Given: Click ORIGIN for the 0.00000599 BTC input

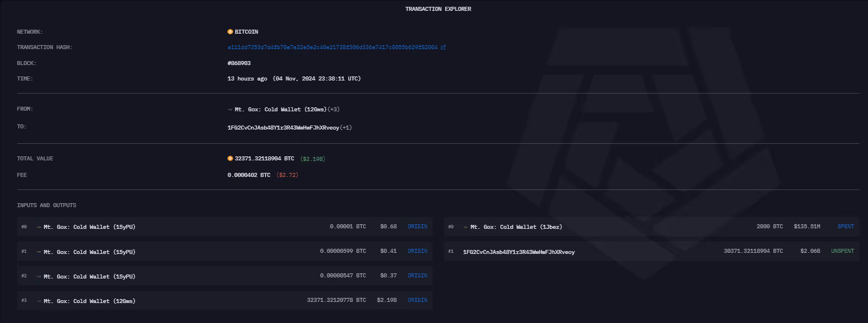Looking at the screenshot, I should click(x=417, y=251).
